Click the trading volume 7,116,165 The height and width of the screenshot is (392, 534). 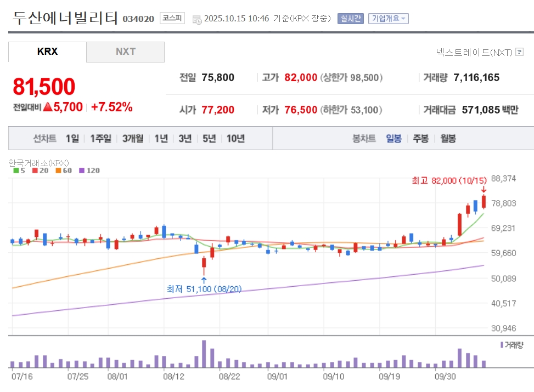pyautogui.click(x=476, y=78)
